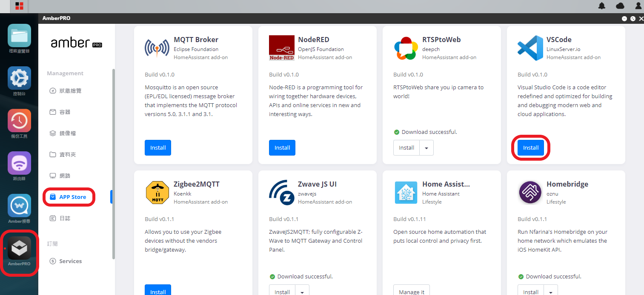Click the Zigbee2MQTT bee logo
This screenshot has height=295, width=644.
pyautogui.click(x=157, y=193)
